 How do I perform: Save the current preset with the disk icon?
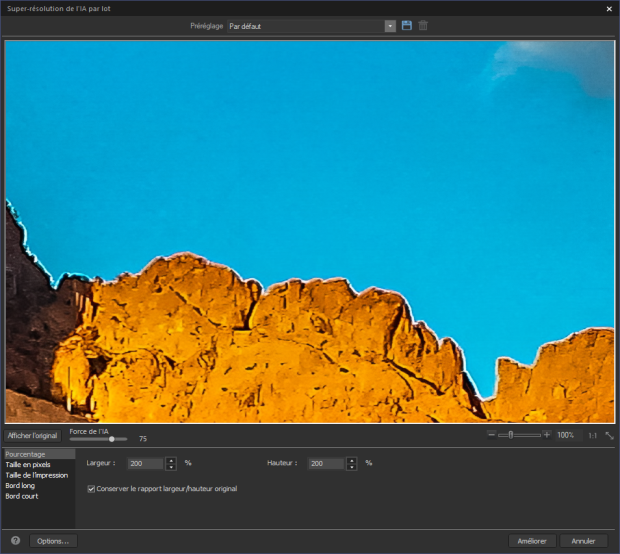click(x=407, y=25)
